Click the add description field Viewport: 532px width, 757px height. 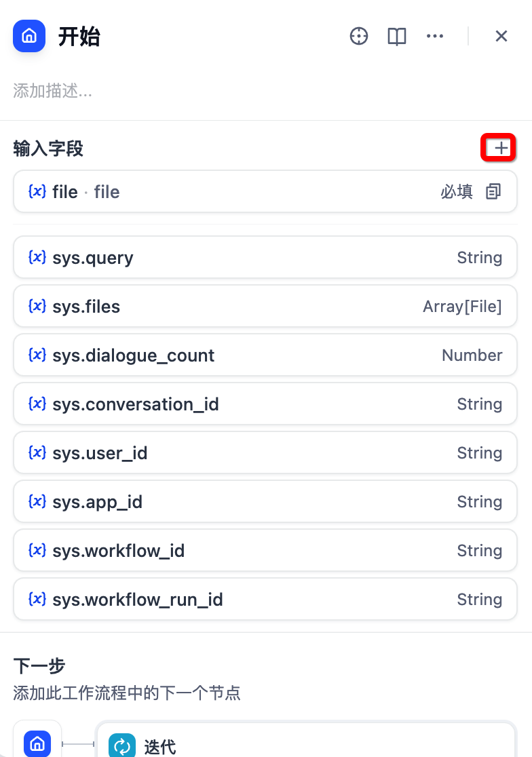point(53,91)
